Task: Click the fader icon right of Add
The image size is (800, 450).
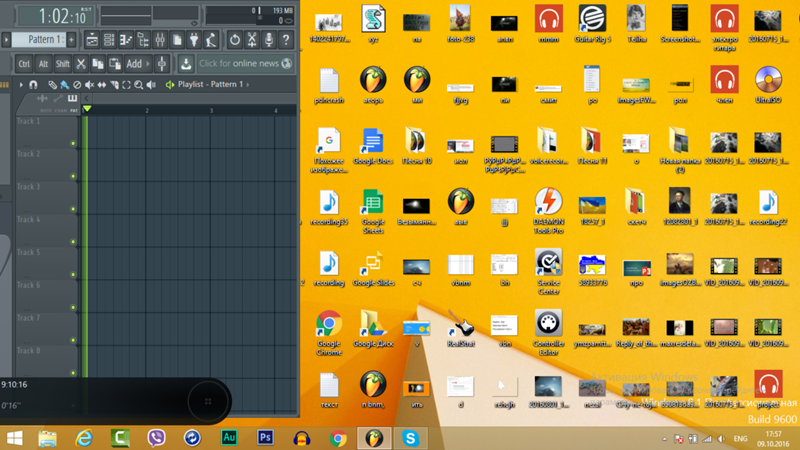Action: click(x=162, y=64)
